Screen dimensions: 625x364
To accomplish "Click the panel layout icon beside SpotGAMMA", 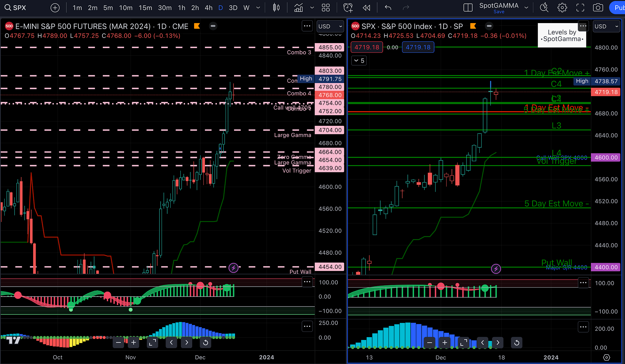I will click(468, 7).
